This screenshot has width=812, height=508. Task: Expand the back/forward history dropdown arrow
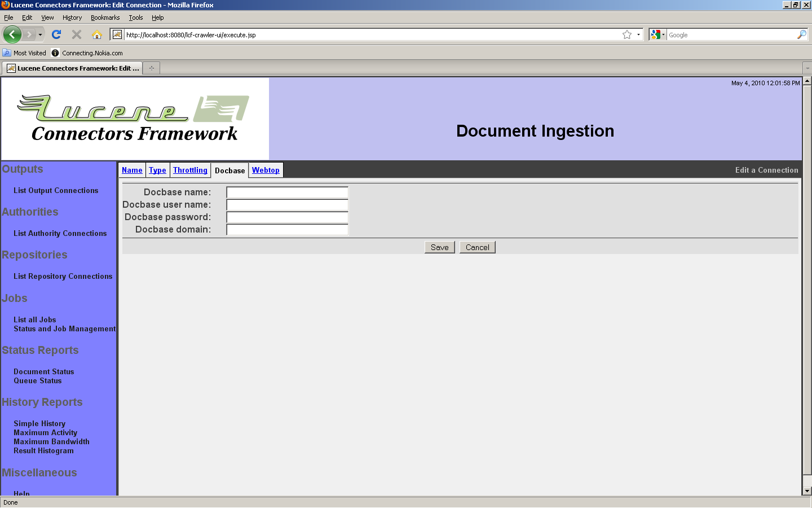(x=40, y=34)
